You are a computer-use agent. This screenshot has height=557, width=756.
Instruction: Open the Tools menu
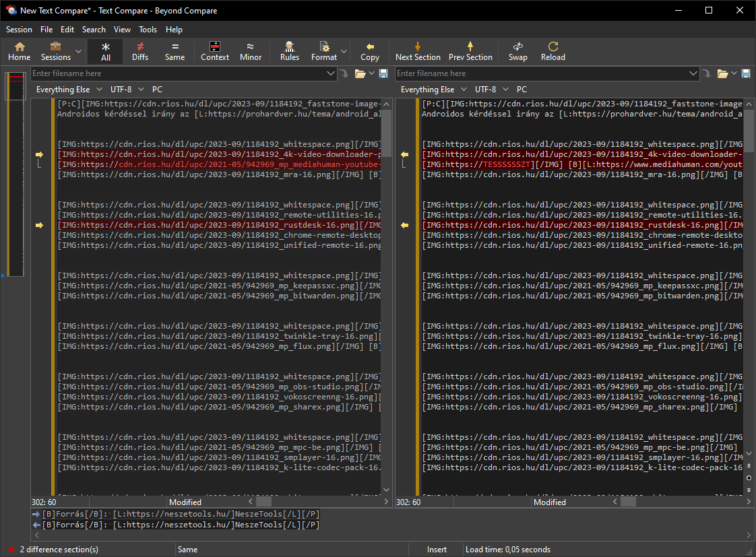tap(148, 30)
